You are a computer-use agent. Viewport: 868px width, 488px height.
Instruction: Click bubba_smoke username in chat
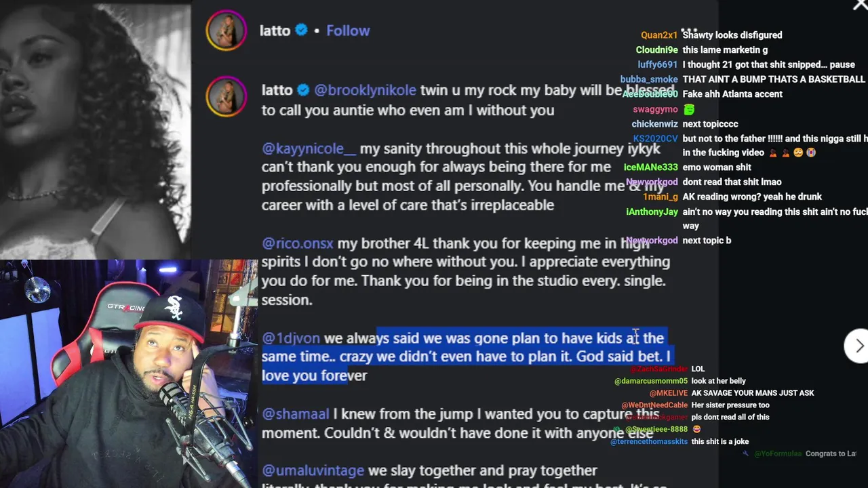point(649,79)
